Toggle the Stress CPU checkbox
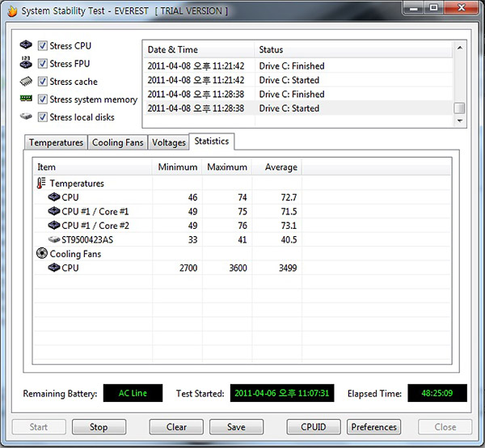 click(x=42, y=46)
